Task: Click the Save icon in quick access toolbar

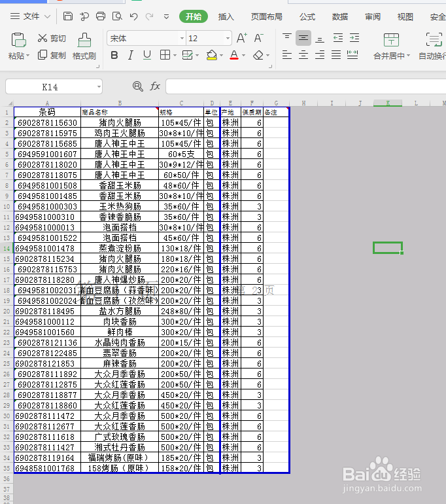Action: point(68,16)
